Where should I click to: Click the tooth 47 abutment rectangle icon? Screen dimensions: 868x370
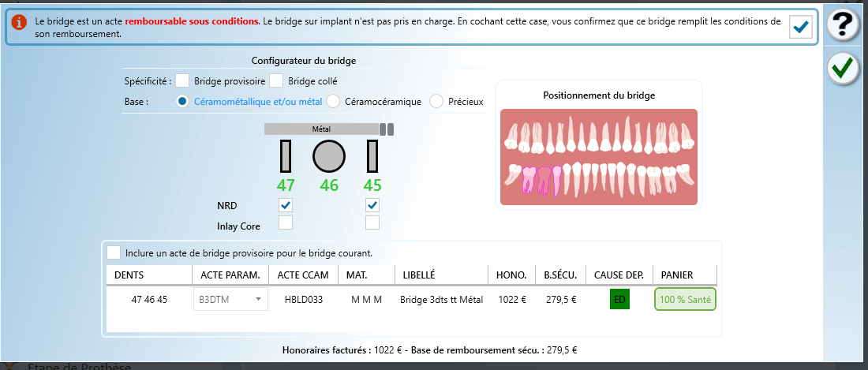click(x=286, y=156)
